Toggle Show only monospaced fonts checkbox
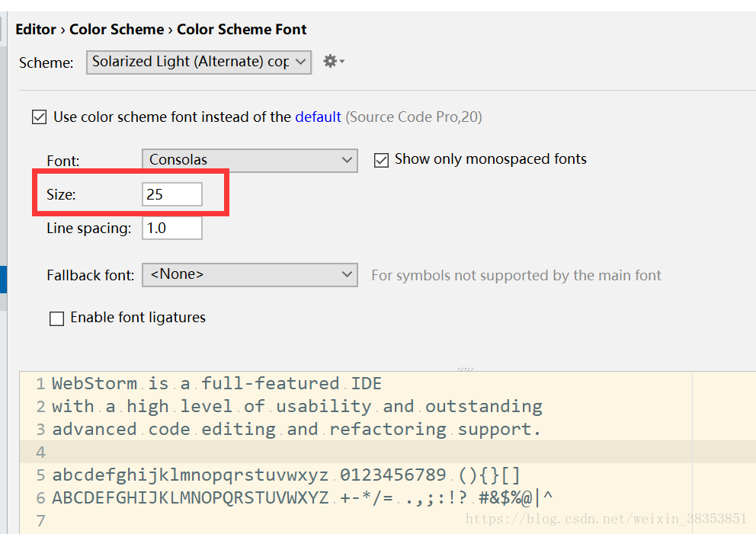756x534 pixels. [381, 160]
